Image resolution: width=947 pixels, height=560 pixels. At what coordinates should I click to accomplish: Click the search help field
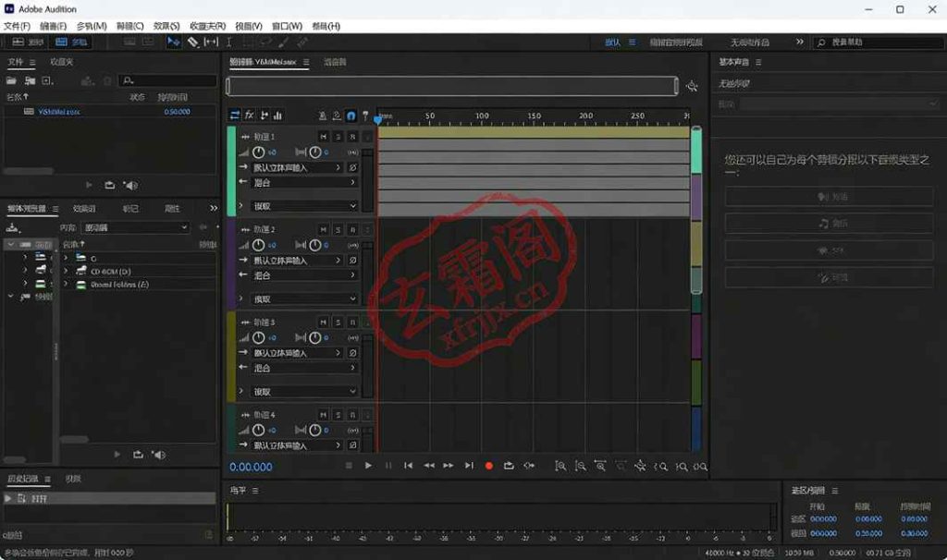click(879, 43)
